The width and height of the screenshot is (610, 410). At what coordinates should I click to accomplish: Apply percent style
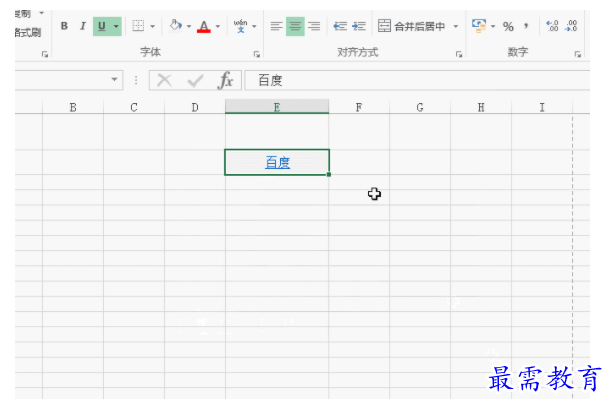point(508,26)
